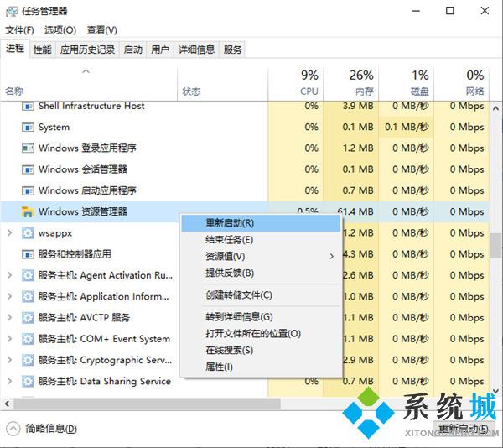Switch to the 应用历史记录 tab
The width and height of the screenshot is (503, 448).
coord(87,49)
